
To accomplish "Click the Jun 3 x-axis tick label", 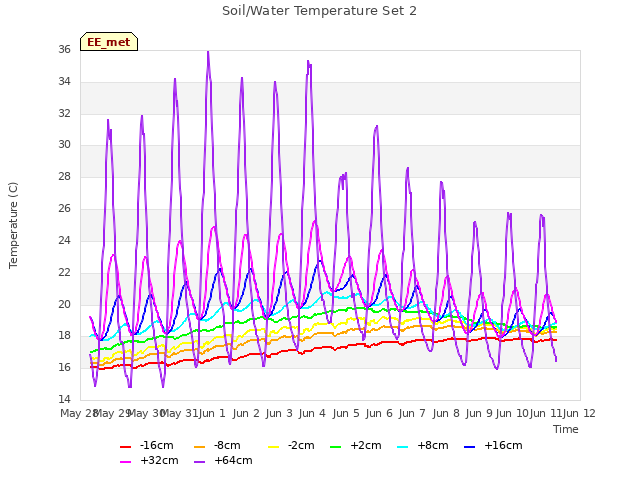I will 280,413.
